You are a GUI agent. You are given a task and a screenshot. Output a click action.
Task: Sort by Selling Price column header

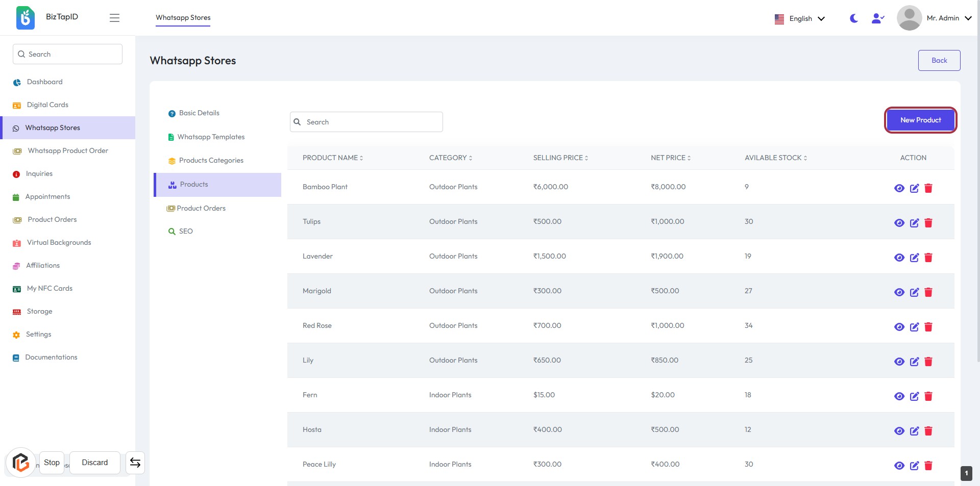(x=560, y=158)
